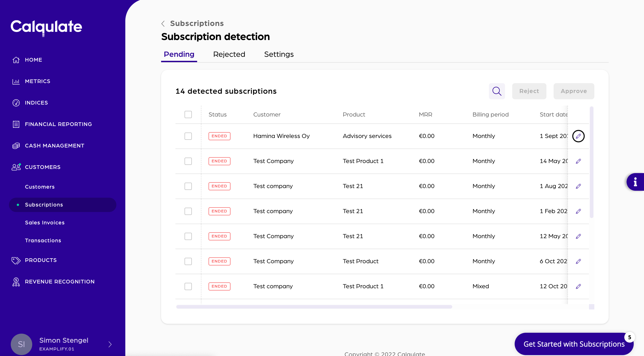644x356 pixels.
Task: Open Home from sidebar
Action: [33, 60]
